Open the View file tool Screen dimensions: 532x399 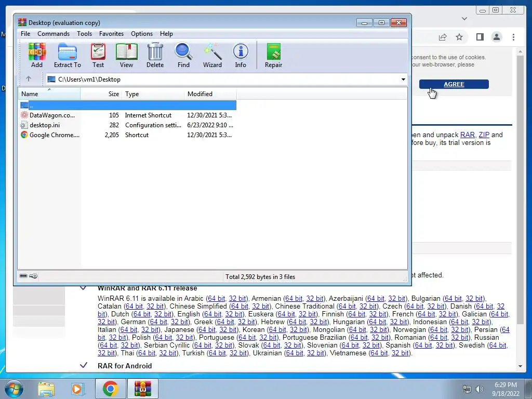pyautogui.click(x=126, y=56)
